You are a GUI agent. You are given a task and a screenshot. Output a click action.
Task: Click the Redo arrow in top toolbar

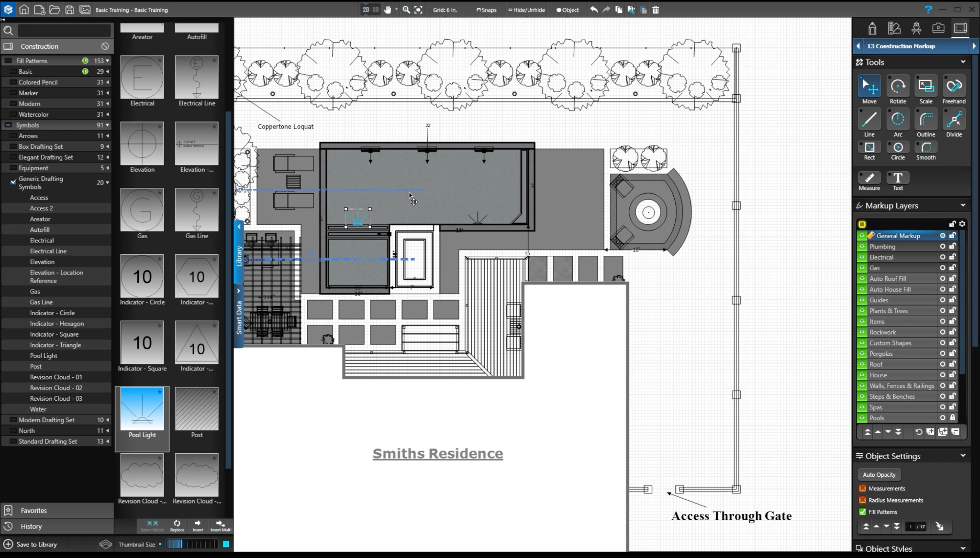(606, 10)
